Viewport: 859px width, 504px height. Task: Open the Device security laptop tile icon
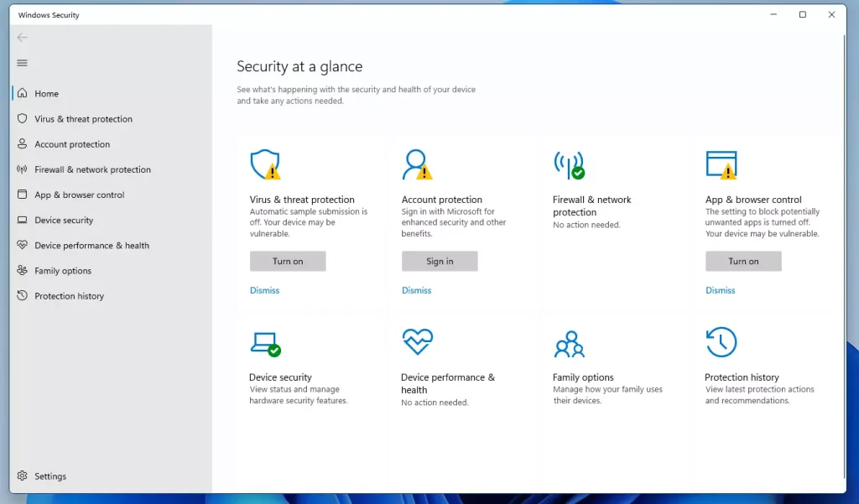coord(265,344)
